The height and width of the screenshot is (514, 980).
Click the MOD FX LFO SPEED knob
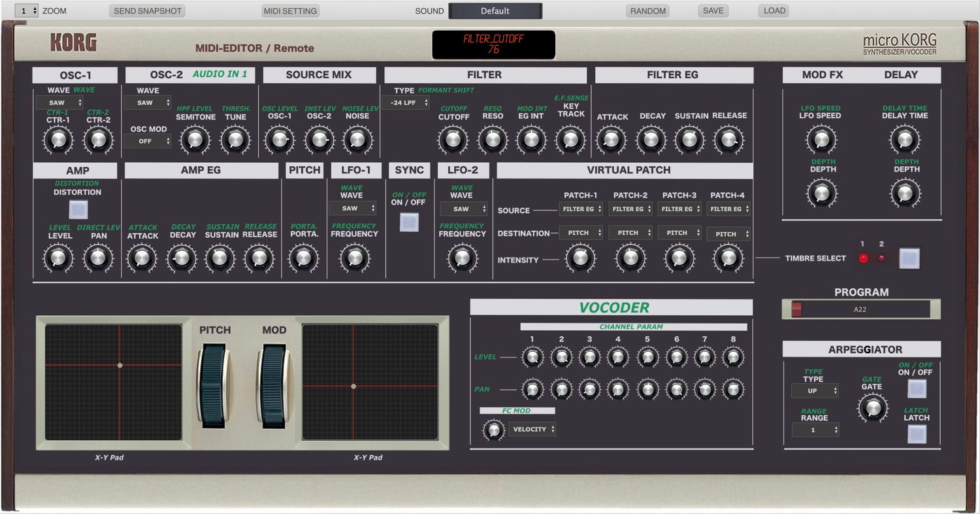point(821,139)
